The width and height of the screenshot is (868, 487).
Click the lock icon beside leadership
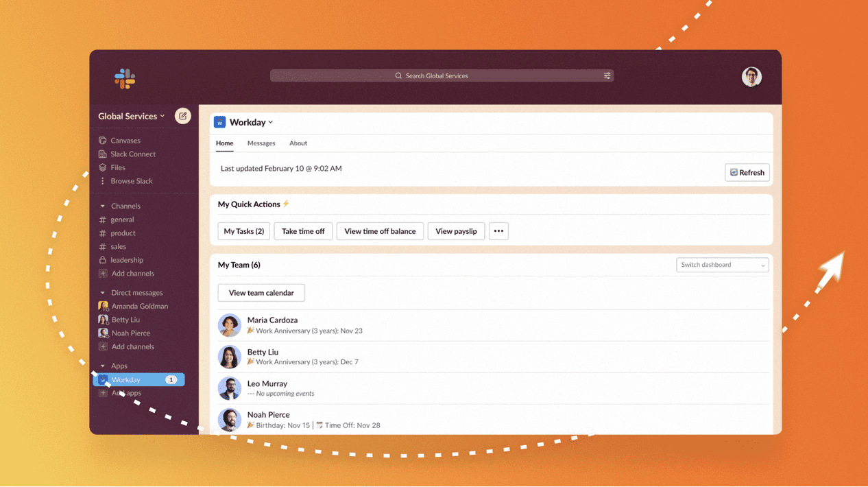tap(103, 260)
